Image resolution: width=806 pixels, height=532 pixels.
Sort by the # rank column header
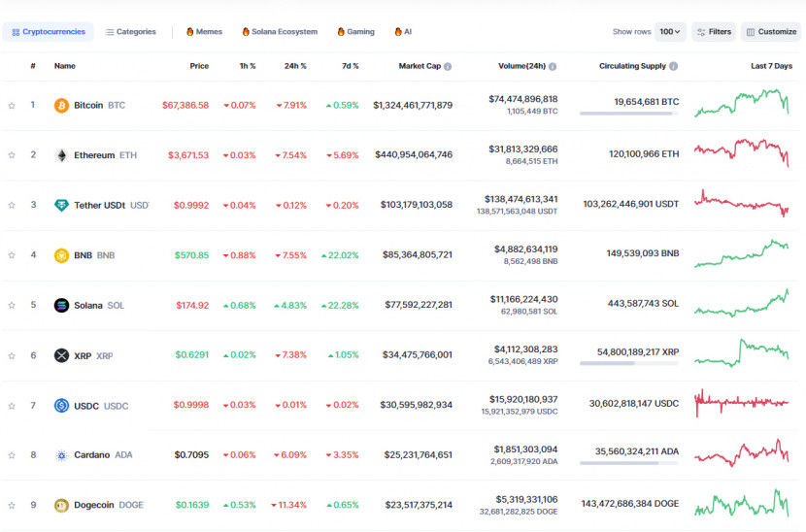tap(33, 66)
